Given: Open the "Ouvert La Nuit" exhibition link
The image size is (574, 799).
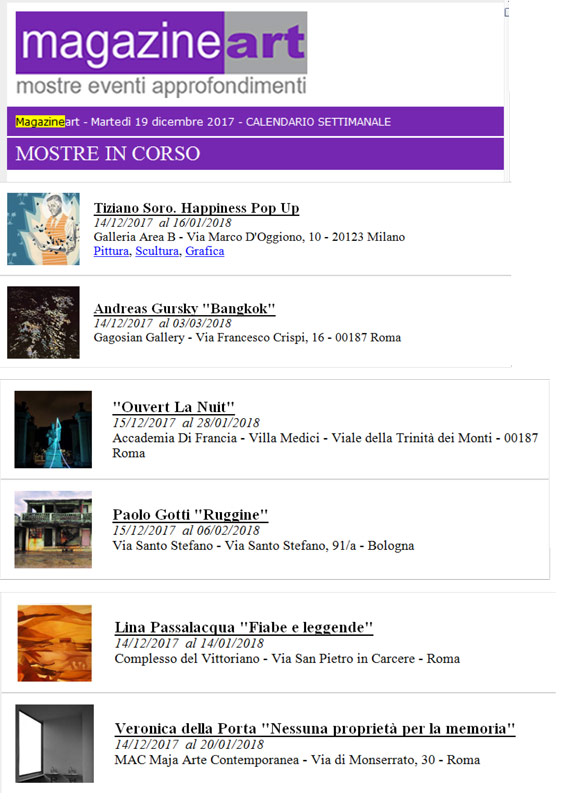Looking at the screenshot, I should pos(173,407).
